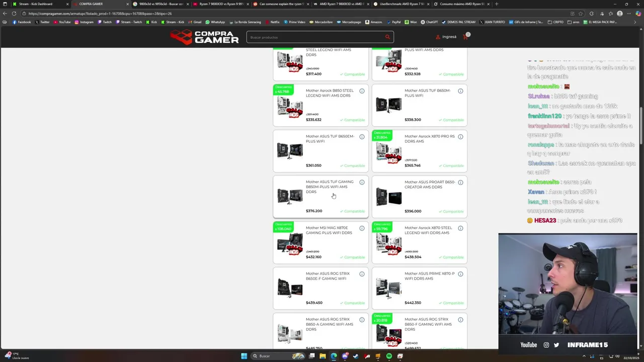Click the search magnifier in product search
Viewport: 644px width, 362px height.
click(387, 37)
